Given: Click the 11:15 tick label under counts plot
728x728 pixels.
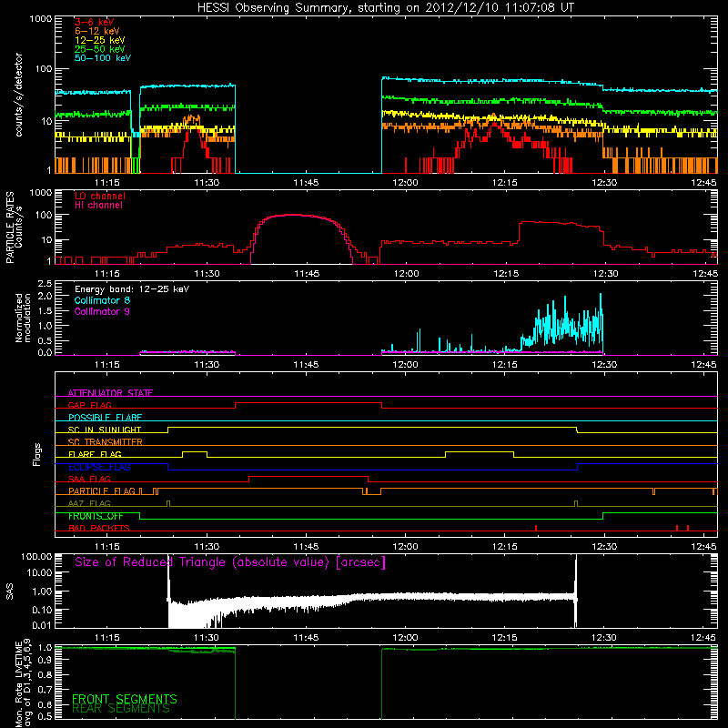Looking at the screenshot, I should tap(106, 183).
